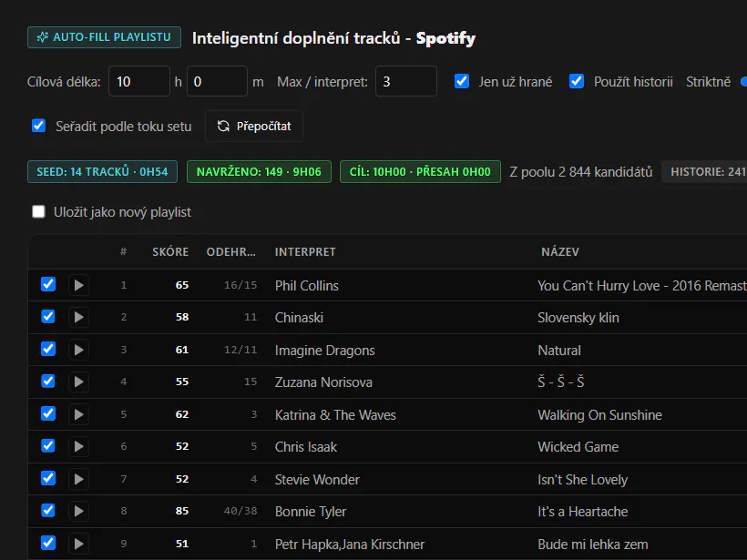
Task: Uncheck the Phil Collins row checkbox
Action: 48,284
